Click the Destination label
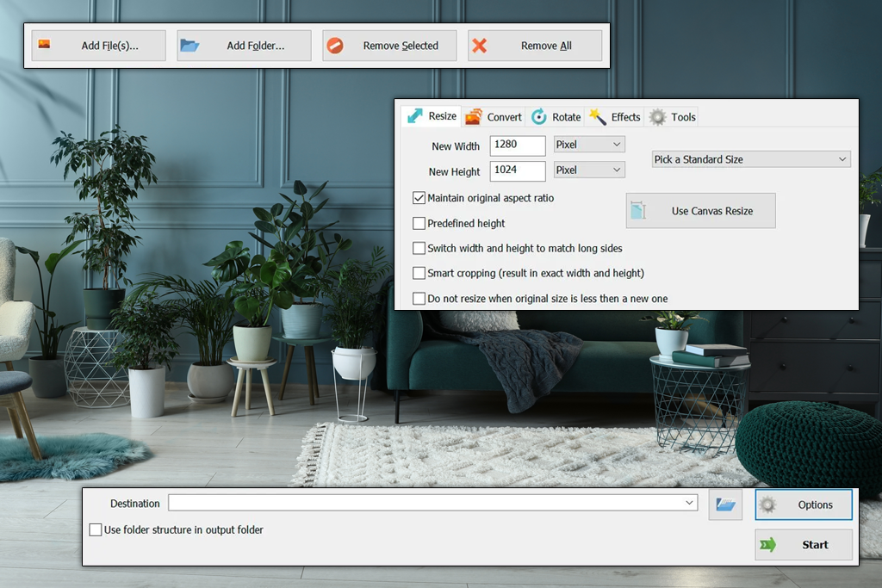The image size is (882, 588). point(135,503)
